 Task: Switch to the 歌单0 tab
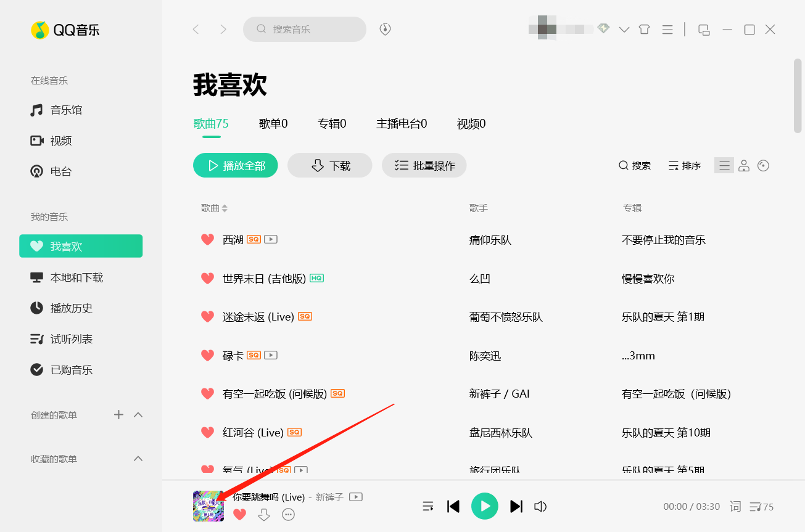pos(273,123)
